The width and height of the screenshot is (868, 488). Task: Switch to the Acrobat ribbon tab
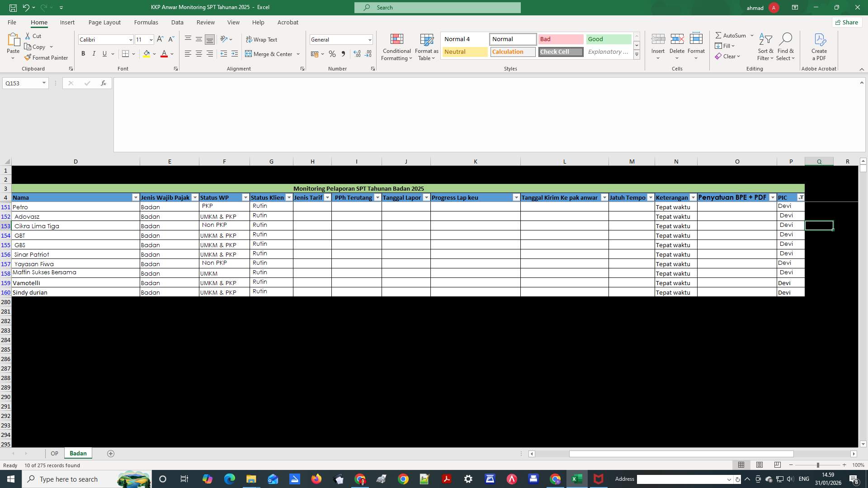coord(288,22)
